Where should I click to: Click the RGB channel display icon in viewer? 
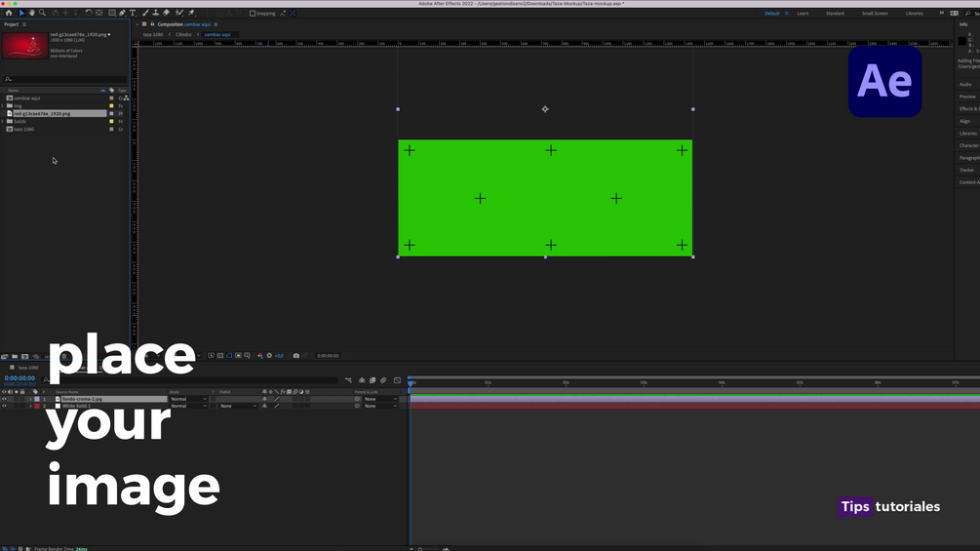pyautogui.click(x=260, y=355)
